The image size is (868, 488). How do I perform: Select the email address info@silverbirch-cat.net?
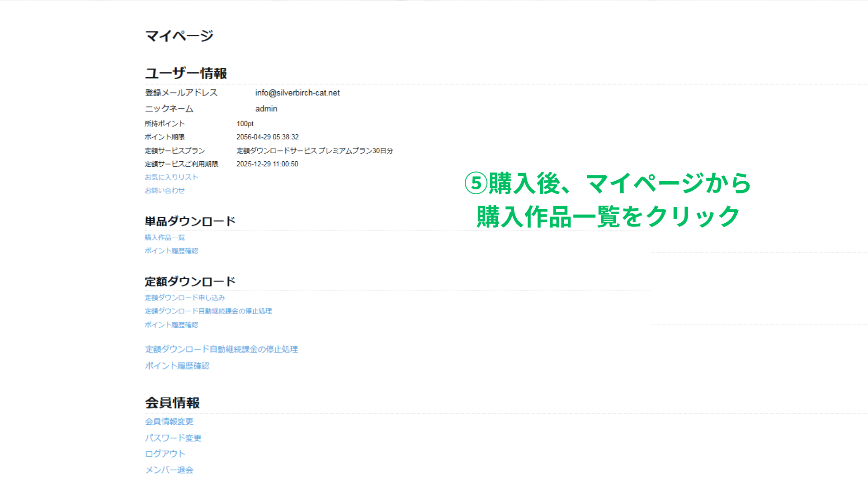(297, 93)
